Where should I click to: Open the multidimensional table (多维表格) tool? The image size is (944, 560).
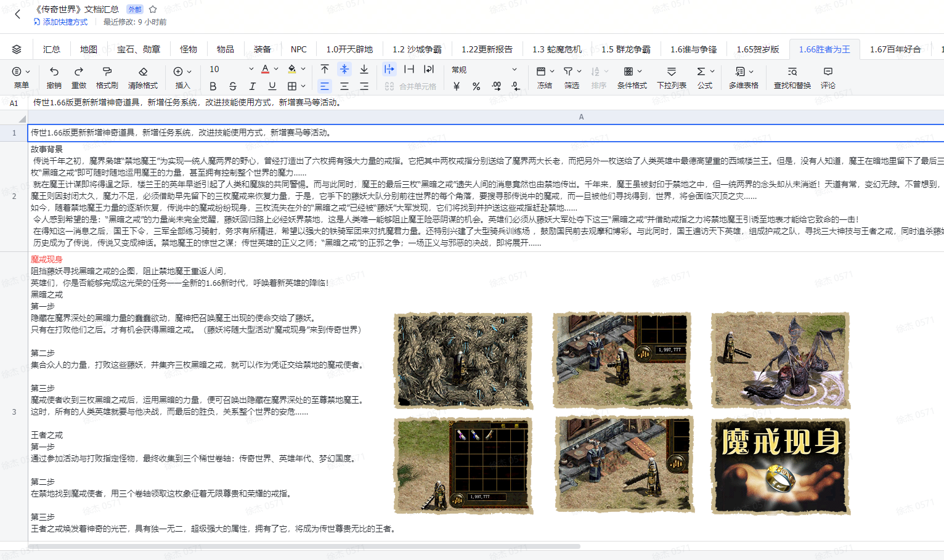point(744,77)
